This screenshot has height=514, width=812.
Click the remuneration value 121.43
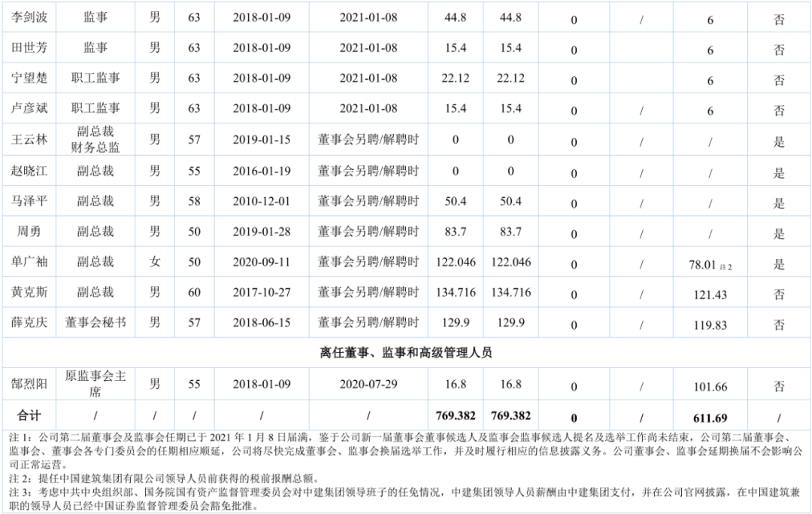click(x=710, y=295)
